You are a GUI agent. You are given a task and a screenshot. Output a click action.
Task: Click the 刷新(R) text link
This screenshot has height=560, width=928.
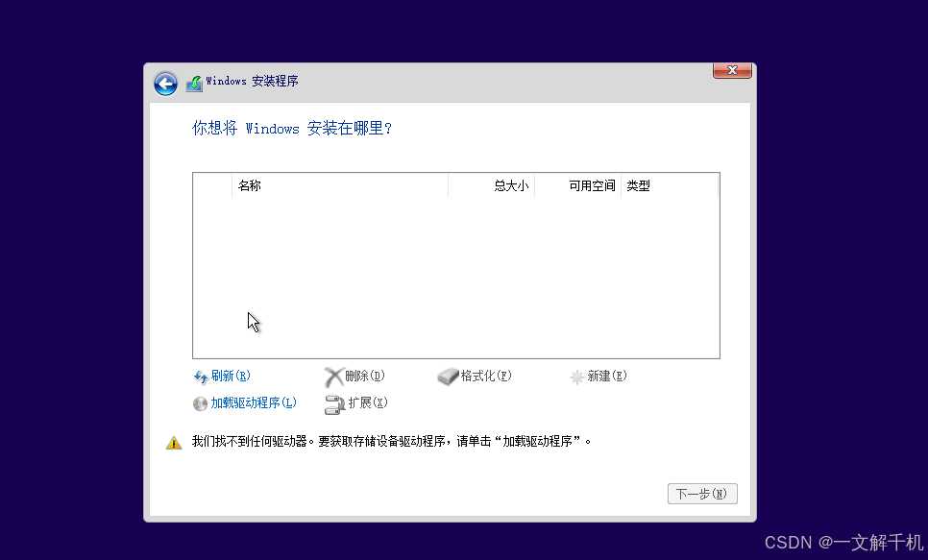(x=231, y=377)
